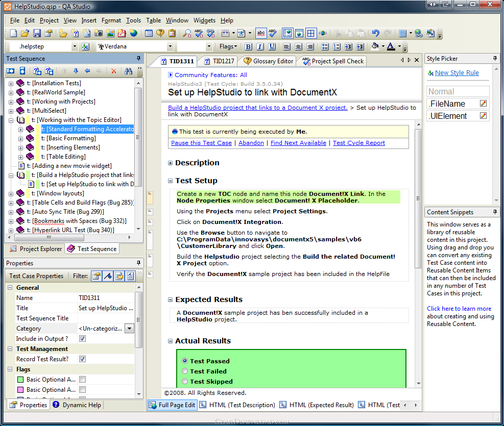The width and height of the screenshot is (504, 426).
Task: Toggle Italic formatting button
Action: tap(260, 46)
